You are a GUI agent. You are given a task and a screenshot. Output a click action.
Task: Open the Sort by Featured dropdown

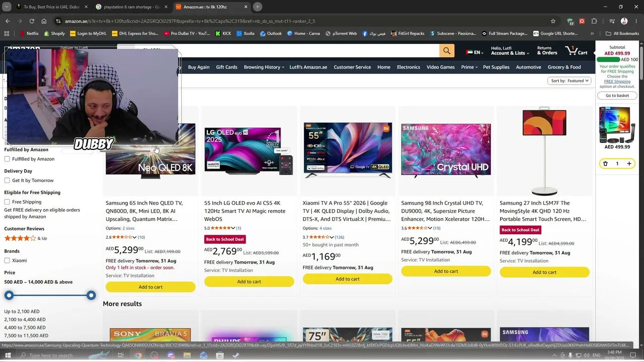570,80
